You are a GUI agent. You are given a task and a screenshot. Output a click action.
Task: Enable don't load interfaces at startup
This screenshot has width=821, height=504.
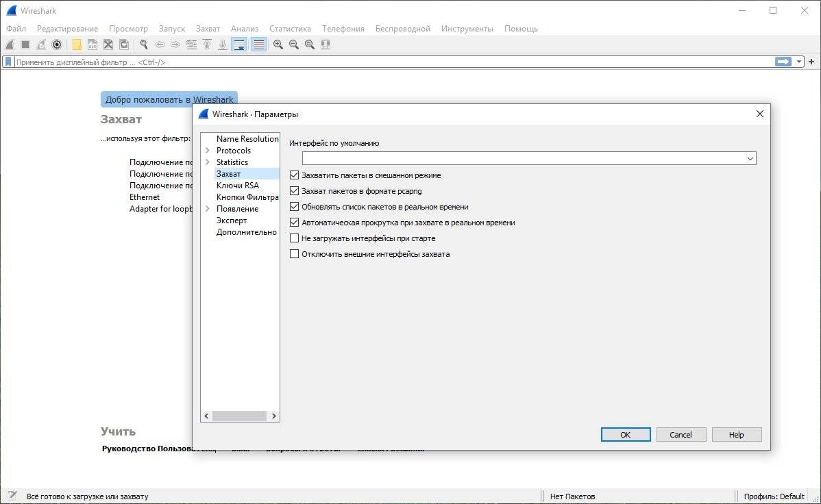(x=294, y=238)
